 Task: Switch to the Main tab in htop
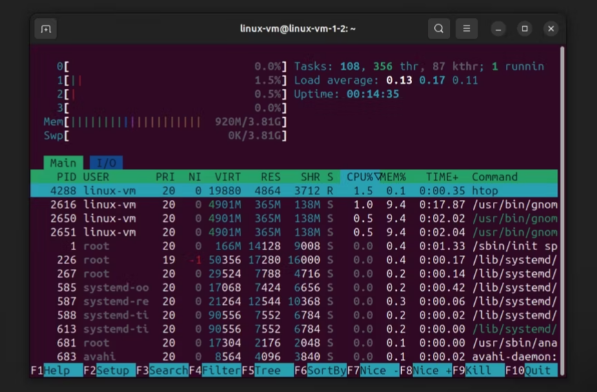[x=63, y=163]
